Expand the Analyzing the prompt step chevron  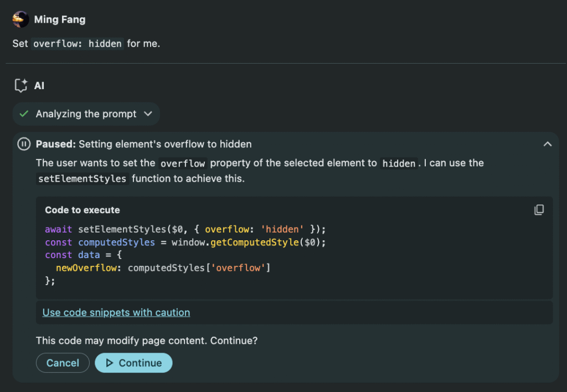click(x=148, y=114)
